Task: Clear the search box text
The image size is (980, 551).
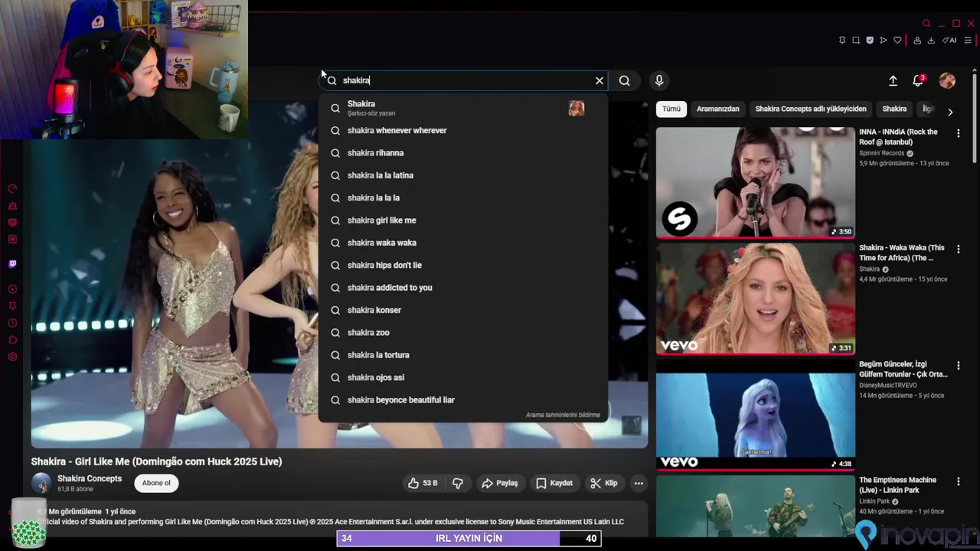Action: coord(599,80)
